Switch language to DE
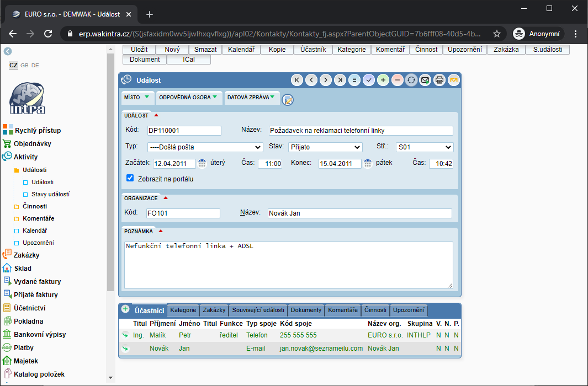This screenshot has height=386, width=588. pos(35,66)
